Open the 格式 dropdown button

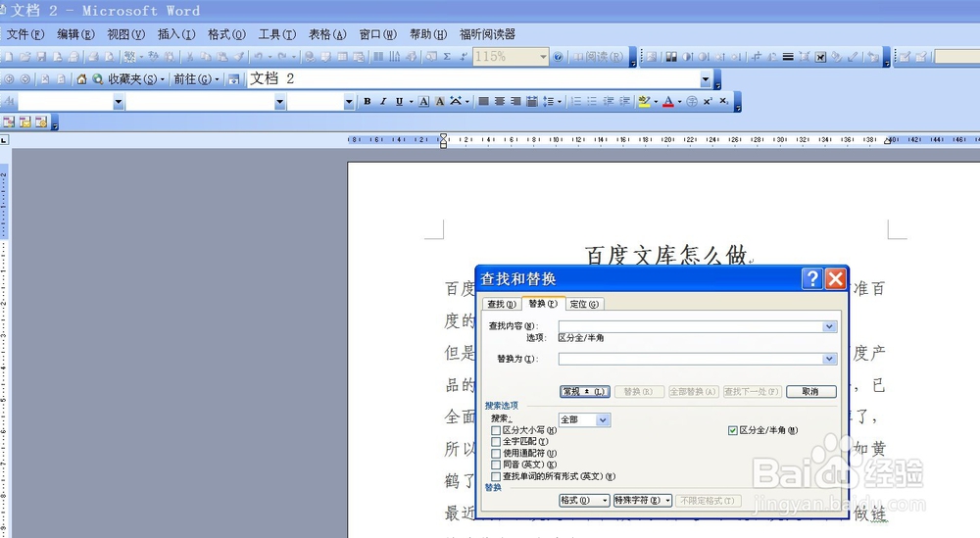click(x=584, y=501)
